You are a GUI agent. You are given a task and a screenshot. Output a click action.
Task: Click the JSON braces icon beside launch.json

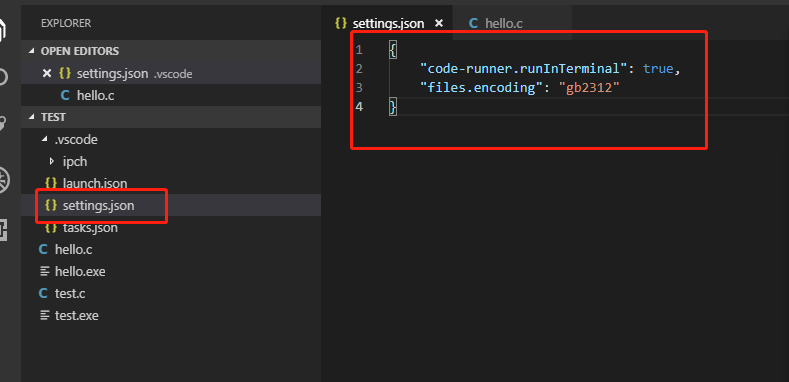[51, 183]
